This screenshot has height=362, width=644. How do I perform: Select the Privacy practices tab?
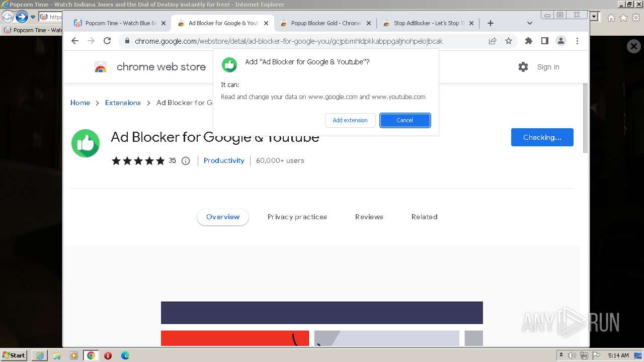click(297, 217)
